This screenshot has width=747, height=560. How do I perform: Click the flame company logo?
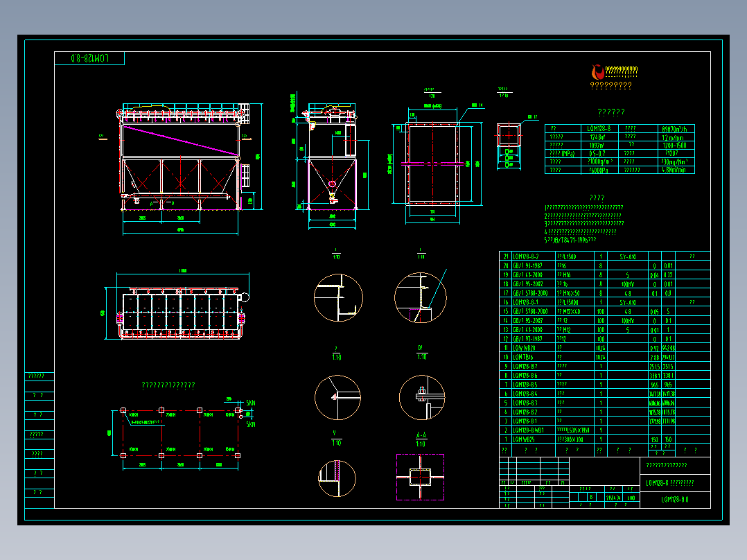(x=597, y=72)
